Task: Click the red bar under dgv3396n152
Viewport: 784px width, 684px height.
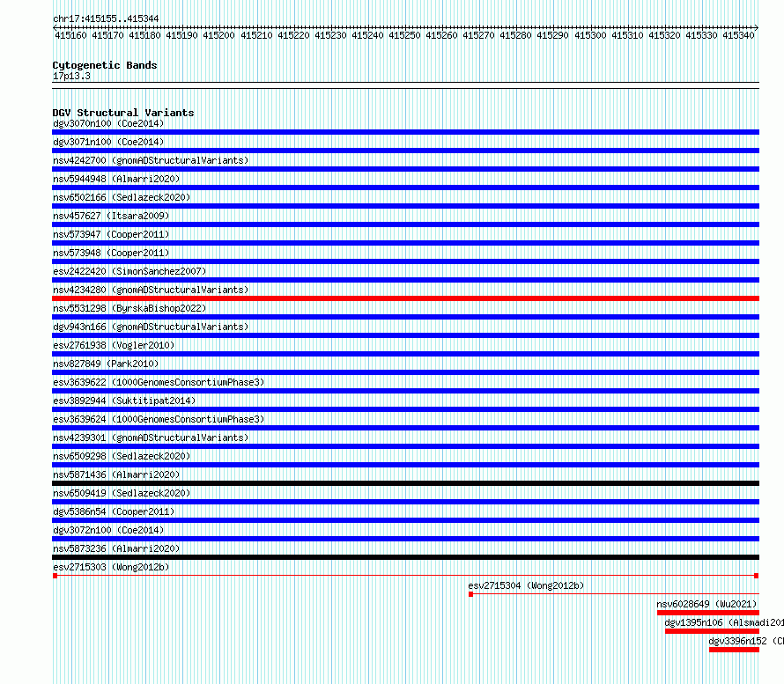Action: coord(734,650)
